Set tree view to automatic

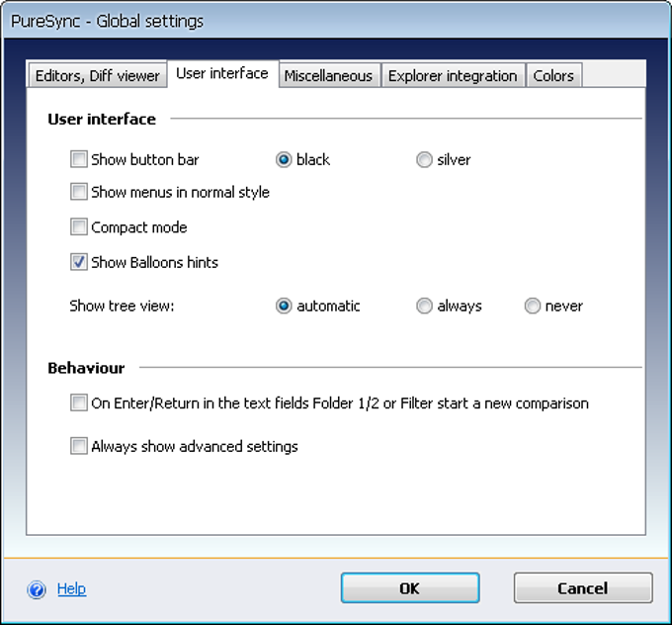tap(284, 306)
